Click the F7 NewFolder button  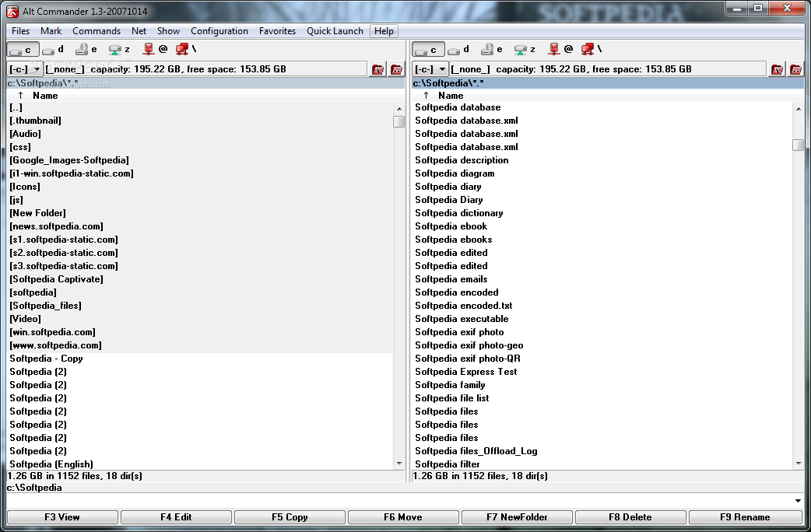517,517
